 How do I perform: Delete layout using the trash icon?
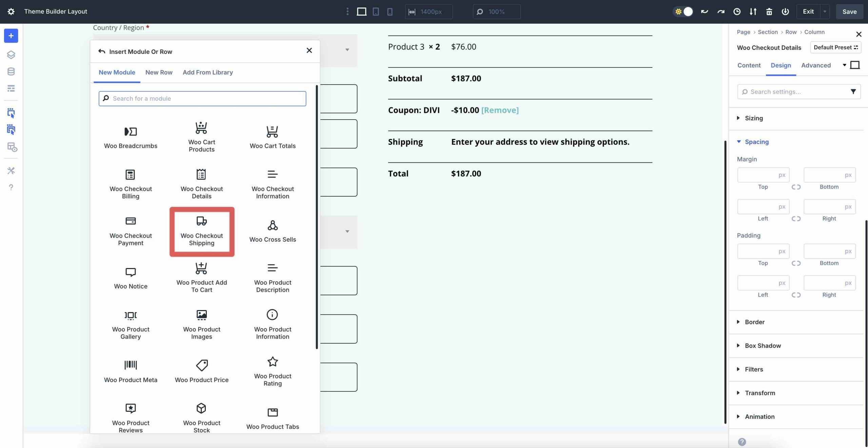769,11
